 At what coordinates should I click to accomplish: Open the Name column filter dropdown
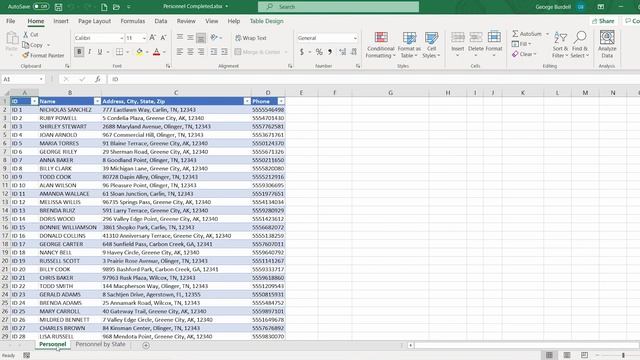click(97, 101)
